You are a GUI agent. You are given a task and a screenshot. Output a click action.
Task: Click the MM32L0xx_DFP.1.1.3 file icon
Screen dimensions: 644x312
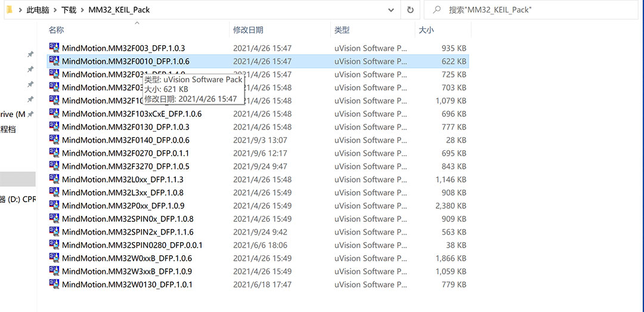[x=54, y=179]
